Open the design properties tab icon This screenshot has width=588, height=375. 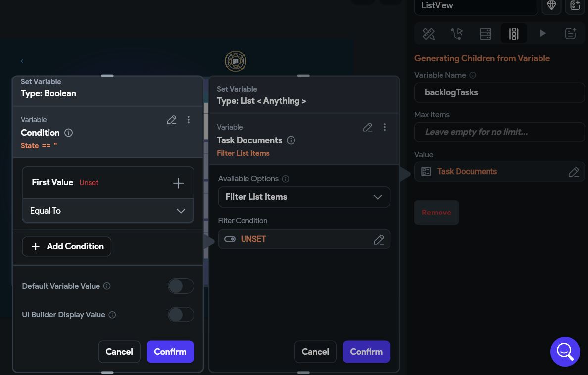(429, 34)
